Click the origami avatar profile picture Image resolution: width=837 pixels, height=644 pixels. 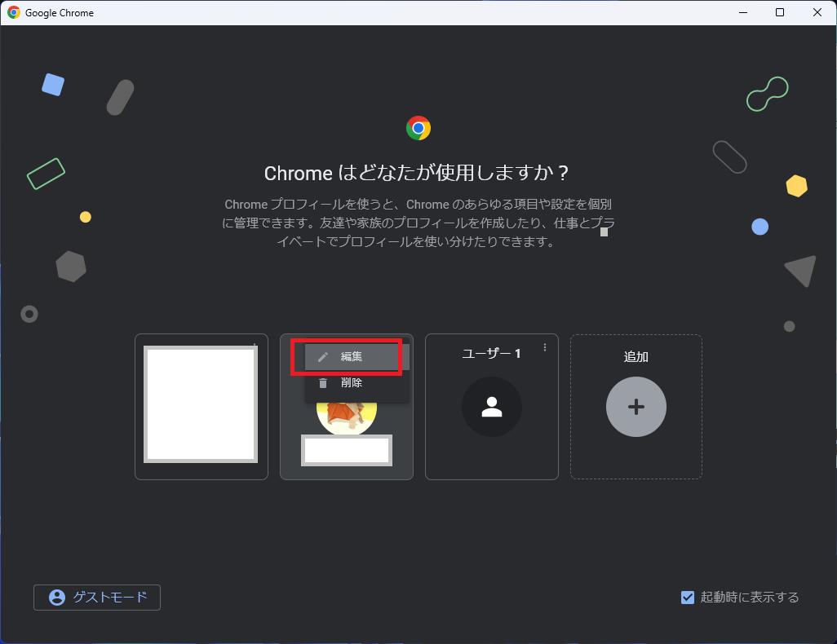point(347,419)
